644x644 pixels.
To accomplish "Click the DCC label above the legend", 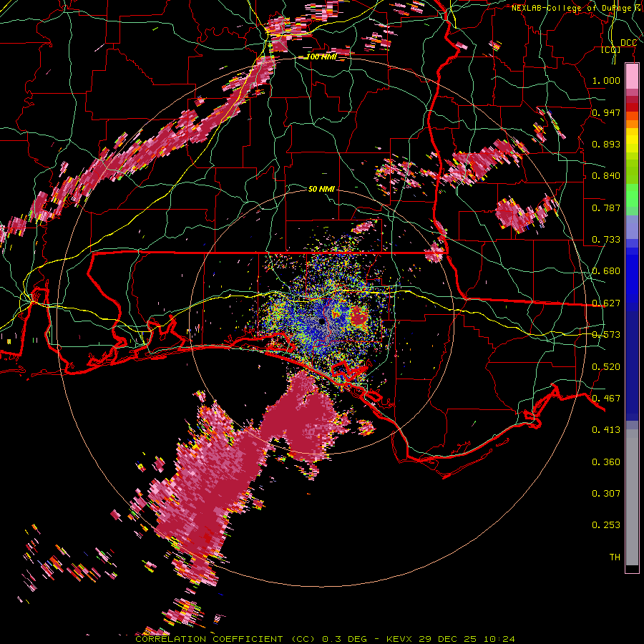I will (x=628, y=43).
